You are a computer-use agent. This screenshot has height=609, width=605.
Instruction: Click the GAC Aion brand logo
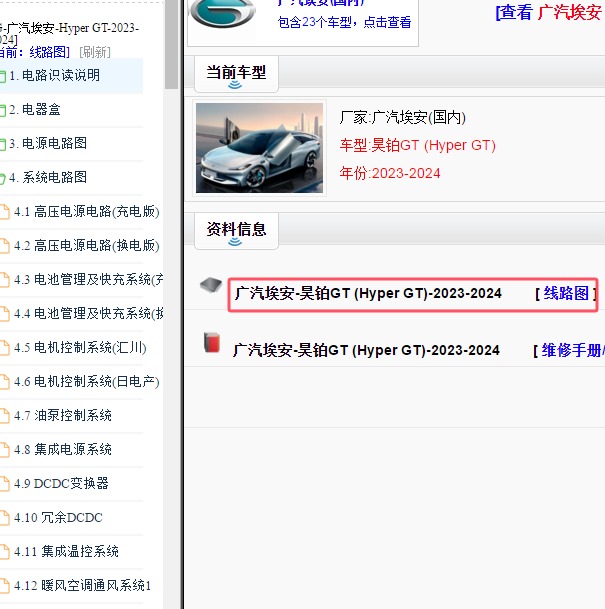tap(223, 13)
